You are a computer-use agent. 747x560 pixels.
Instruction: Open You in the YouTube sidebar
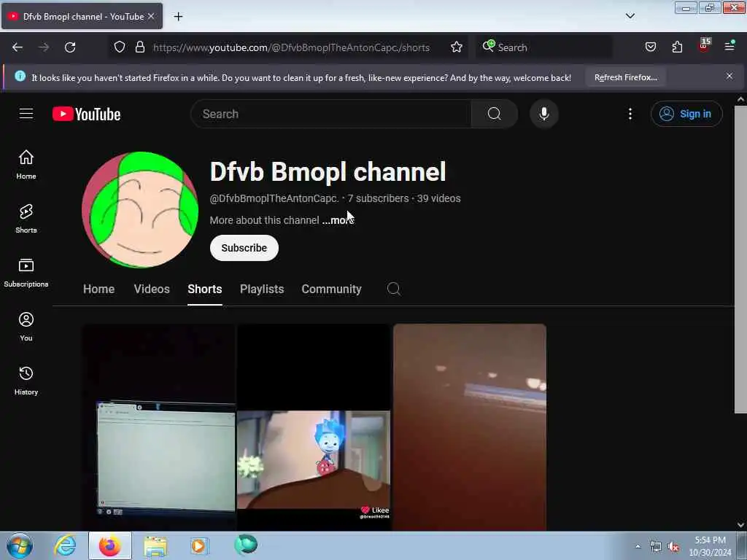[26, 327]
